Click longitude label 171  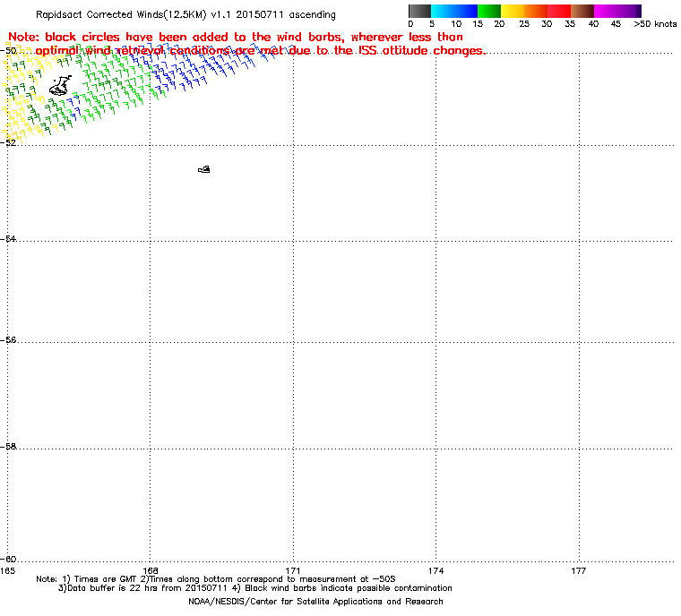[293, 570]
